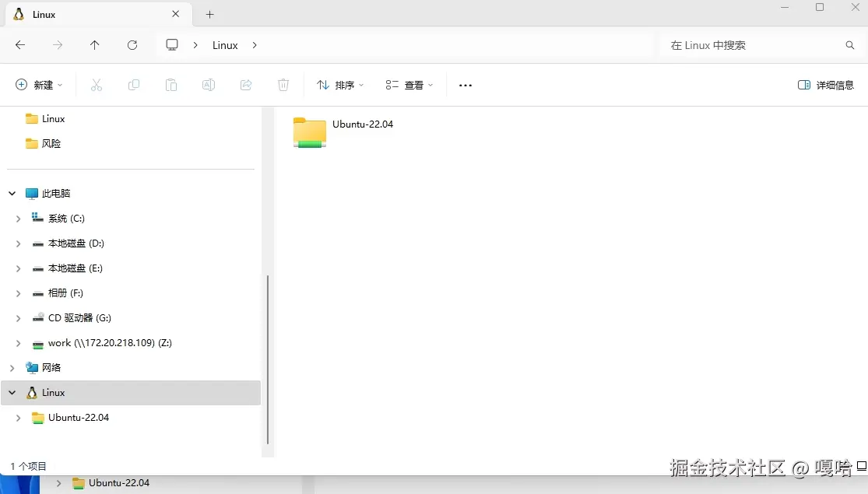868x494 pixels.
Task: Click the magnifier search icon
Action: coord(850,45)
